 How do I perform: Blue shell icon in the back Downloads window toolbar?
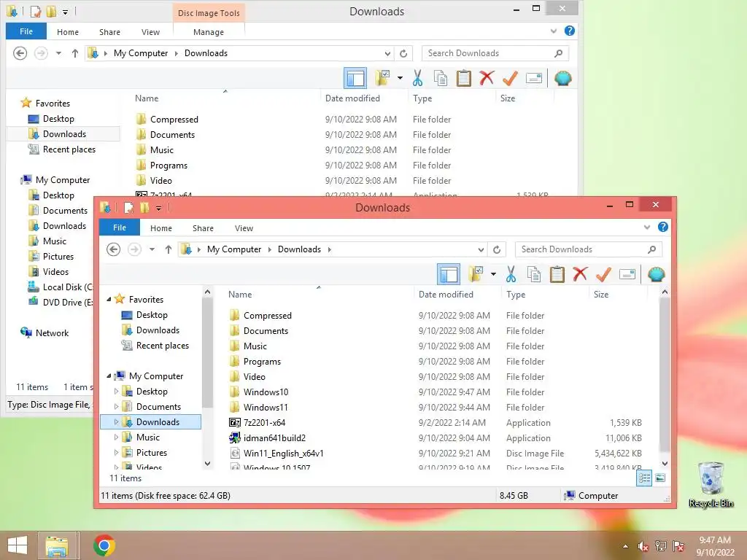point(562,78)
